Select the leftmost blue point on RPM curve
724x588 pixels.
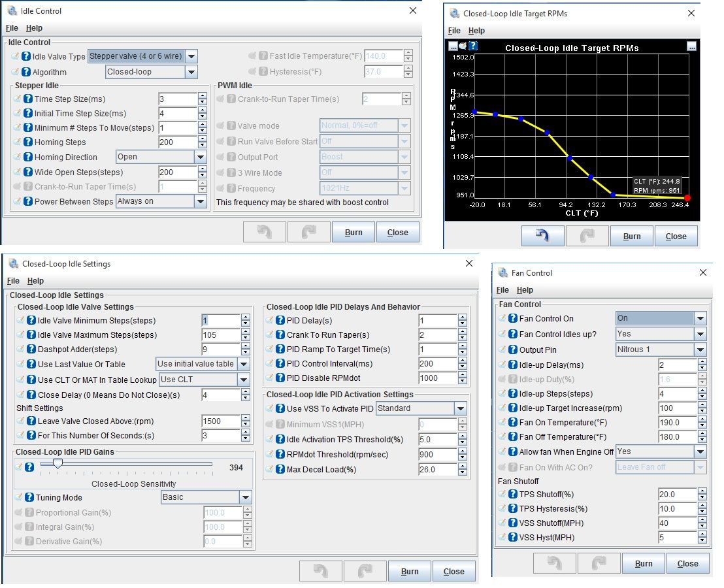[x=474, y=112]
